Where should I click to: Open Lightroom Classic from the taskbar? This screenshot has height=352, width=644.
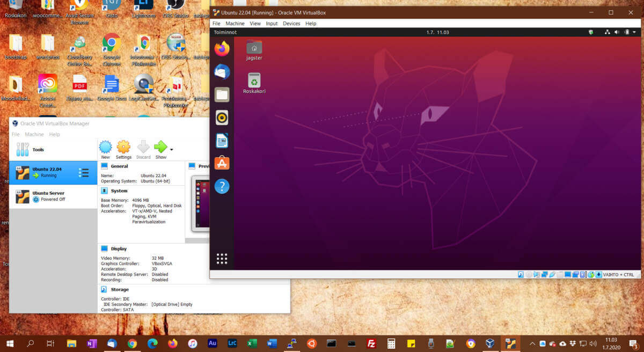click(232, 343)
